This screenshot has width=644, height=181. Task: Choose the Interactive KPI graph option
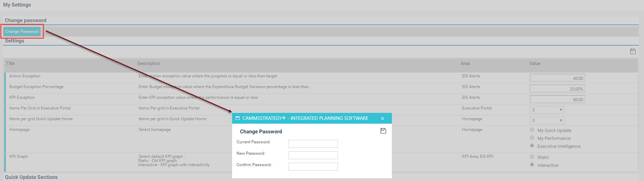point(532,165)
